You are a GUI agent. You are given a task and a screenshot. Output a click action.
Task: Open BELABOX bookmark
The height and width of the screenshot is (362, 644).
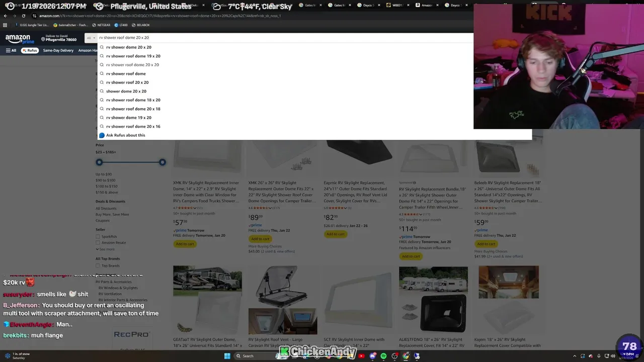tap(141, 25)
